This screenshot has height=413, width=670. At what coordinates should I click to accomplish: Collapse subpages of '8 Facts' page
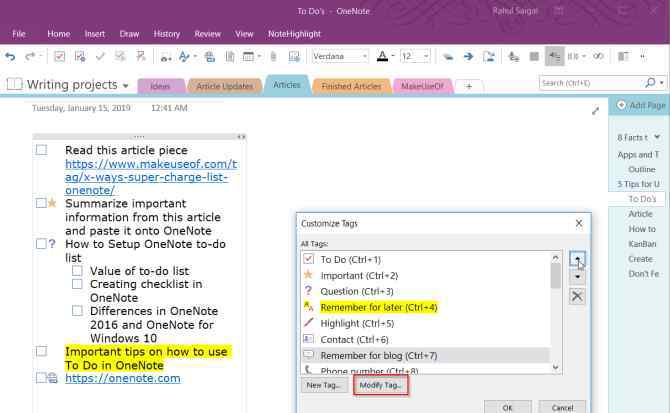[657, 137]
